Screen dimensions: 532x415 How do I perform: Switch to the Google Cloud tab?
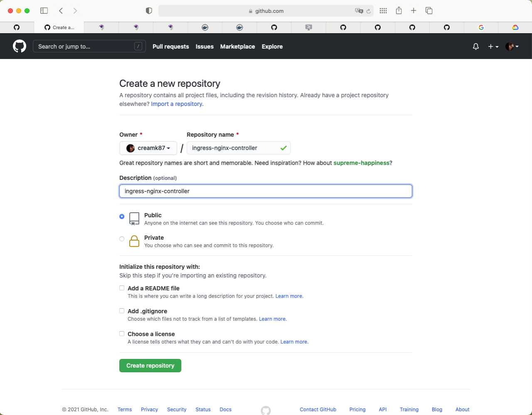click(515, 27)
